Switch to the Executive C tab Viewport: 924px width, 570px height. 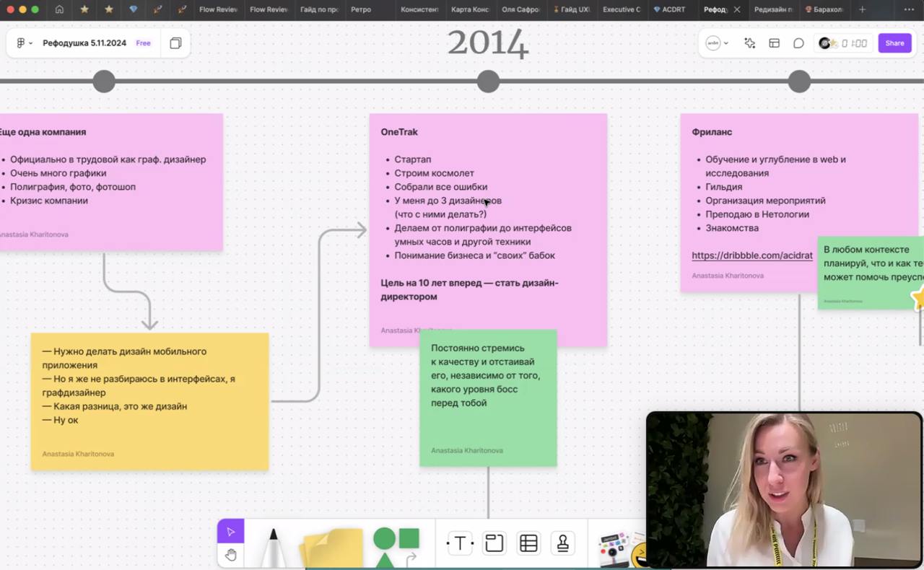coord(621,9)
